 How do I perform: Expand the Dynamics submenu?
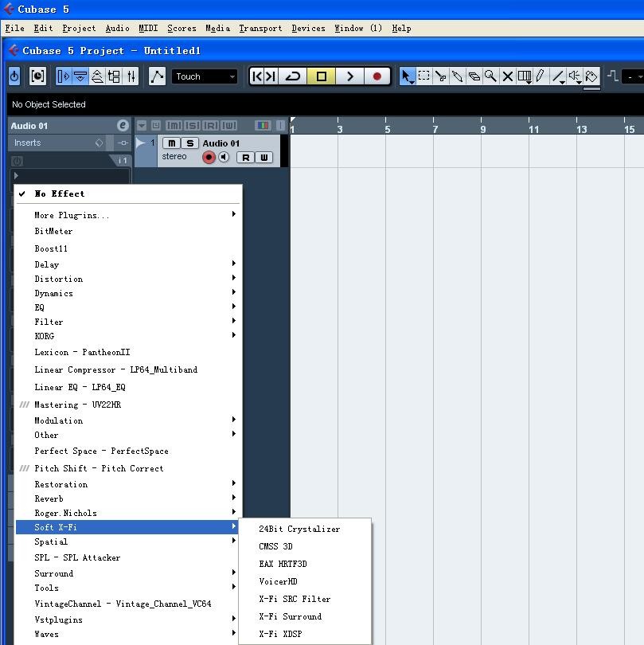click(127, 293)
